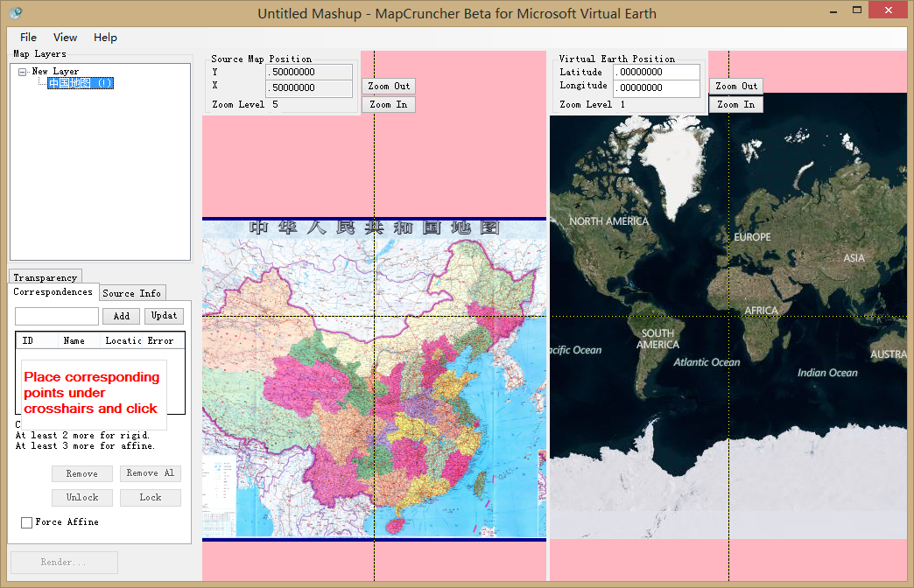Click the Longitude input field
This screenshot has height=588, width=914.
(x=657, y=88)
